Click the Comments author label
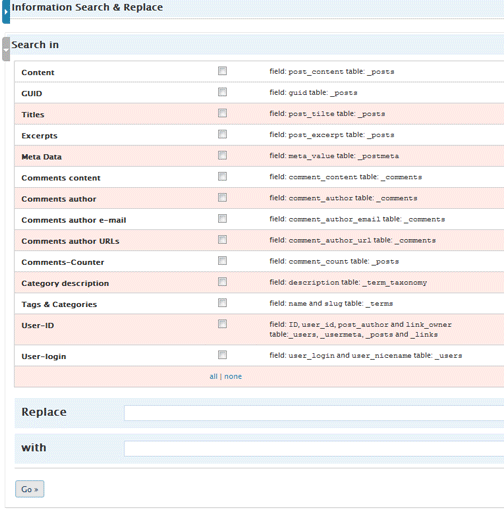This screenshot has width=504, height=511. [59, 199]
